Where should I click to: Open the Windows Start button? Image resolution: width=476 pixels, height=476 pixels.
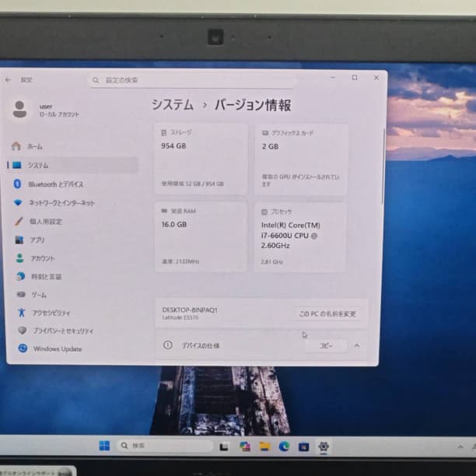pos(104,446)
